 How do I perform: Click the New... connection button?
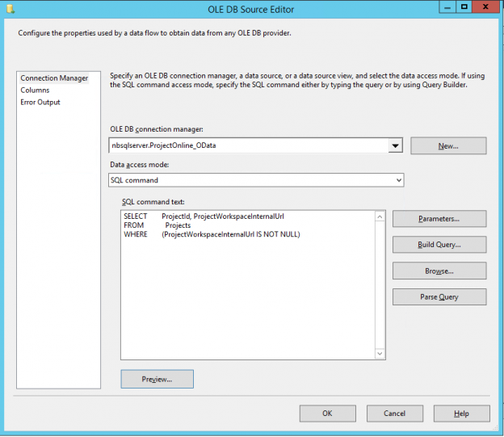(448, 146)
